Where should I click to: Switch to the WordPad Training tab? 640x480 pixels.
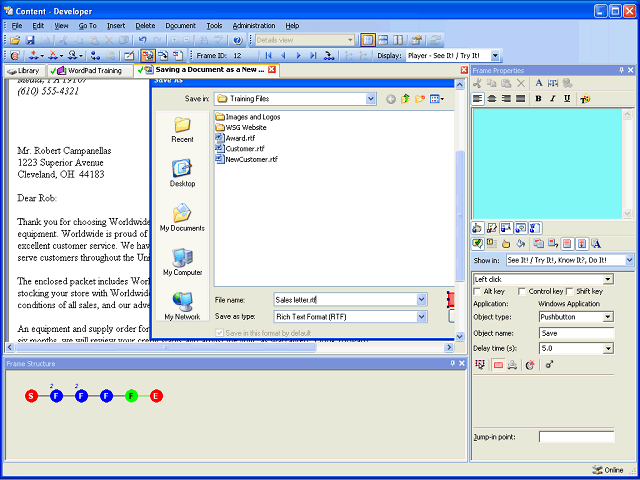click(x=90, y=71)
